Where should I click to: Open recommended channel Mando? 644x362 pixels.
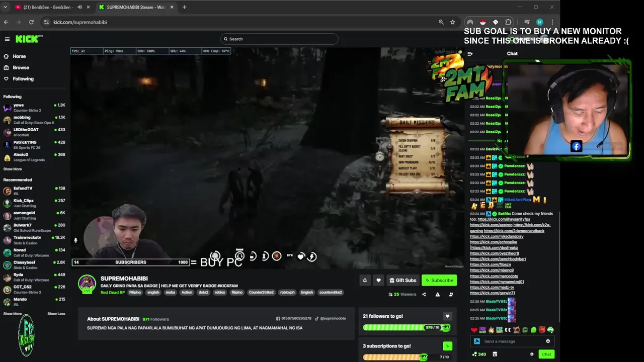34,302
